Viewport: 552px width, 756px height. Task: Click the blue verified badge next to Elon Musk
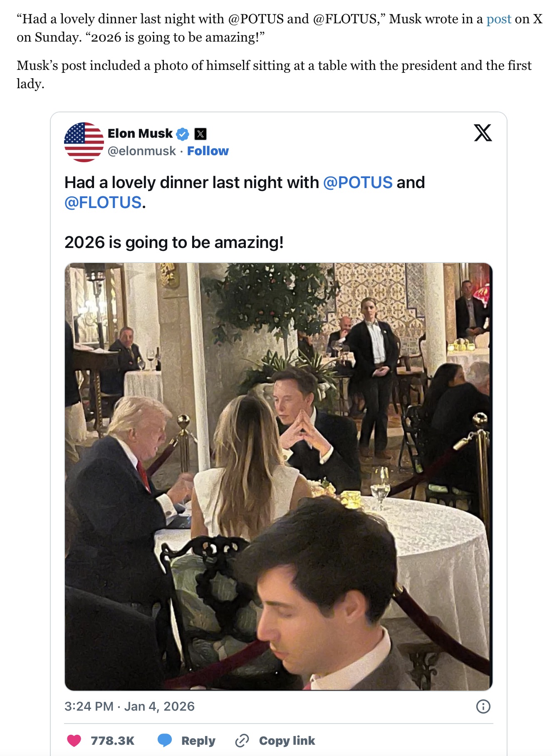point(183,134)
